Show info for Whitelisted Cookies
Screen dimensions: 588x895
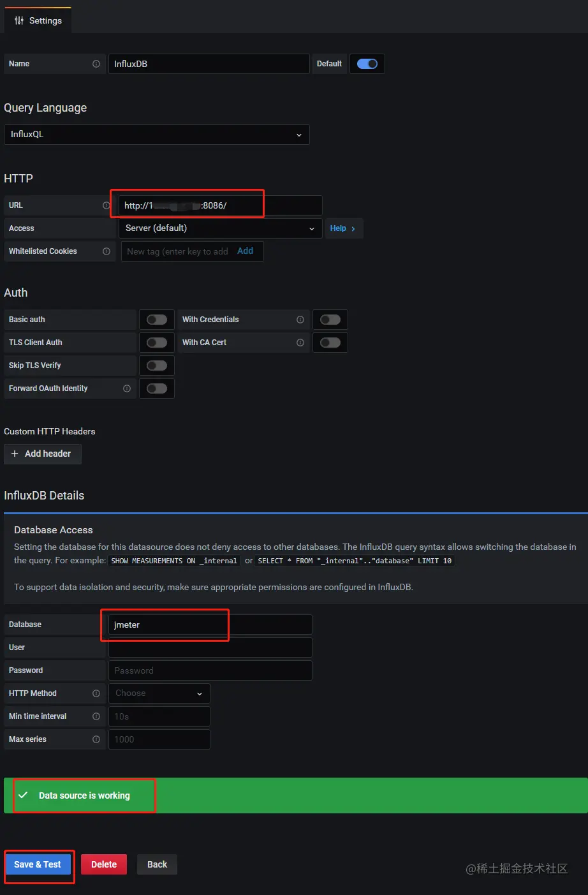coord(107,251)
